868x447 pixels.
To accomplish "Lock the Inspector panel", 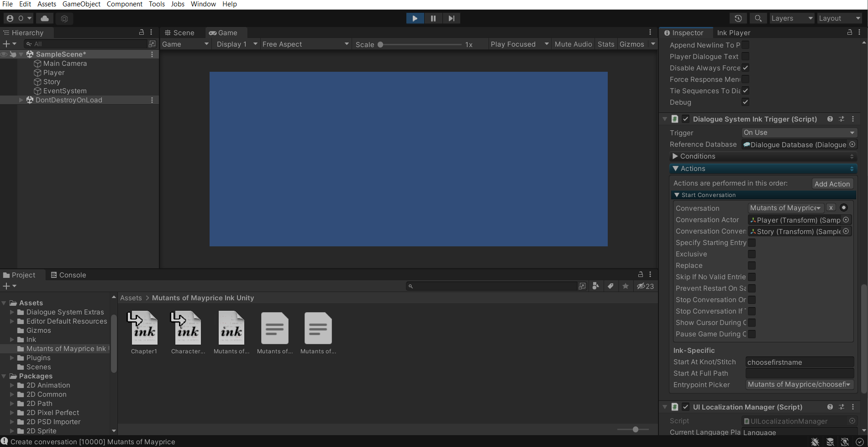I will tap(849, 32).
